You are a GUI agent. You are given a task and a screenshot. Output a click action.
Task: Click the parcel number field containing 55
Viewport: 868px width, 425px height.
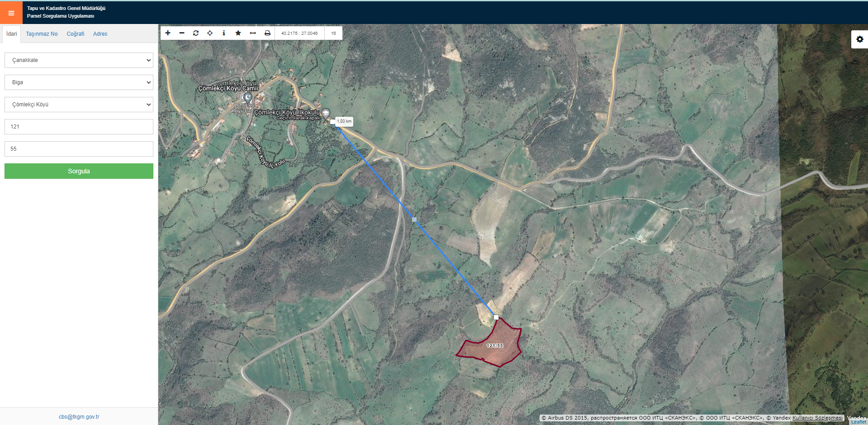coord(79,149)
